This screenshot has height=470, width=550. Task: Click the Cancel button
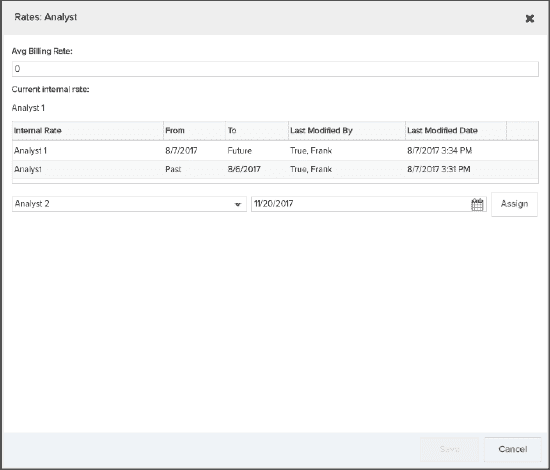512,449
